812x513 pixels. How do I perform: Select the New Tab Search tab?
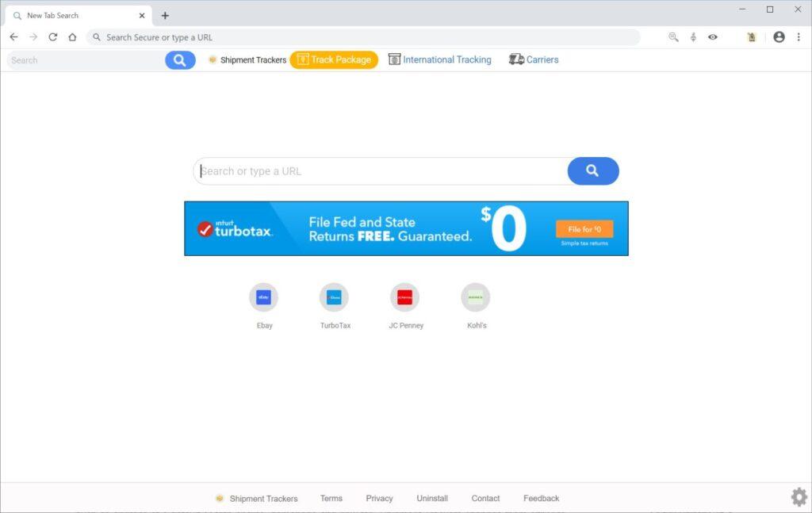coord(79,16)
